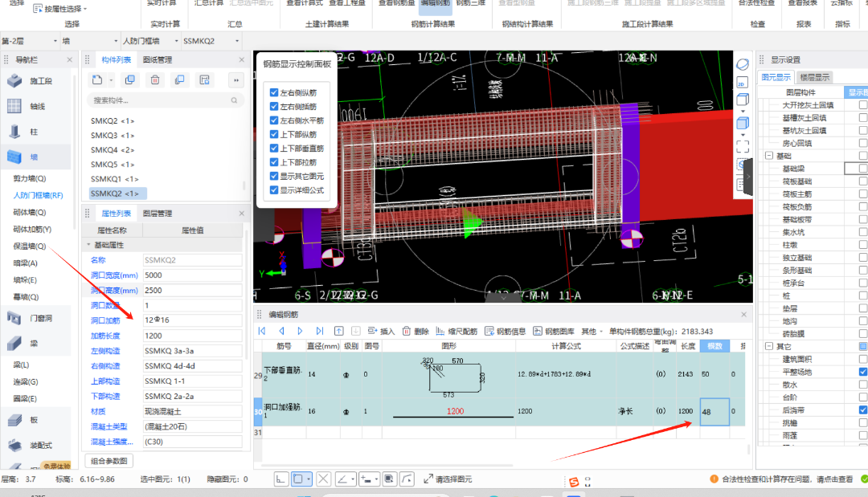The width and height of the screenshot is (868, 497).
Task: Select 轴线 grid icon in navigation bar
Action: pyautogui.click(x=14, y=106)
